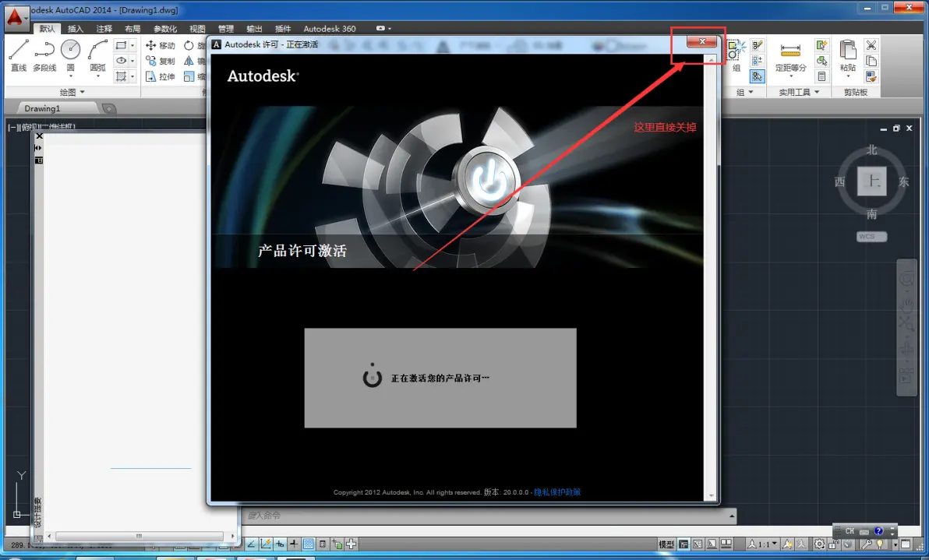Switch to the 管理 ribbon tab
929x560 pixels.
click(226, 28)
